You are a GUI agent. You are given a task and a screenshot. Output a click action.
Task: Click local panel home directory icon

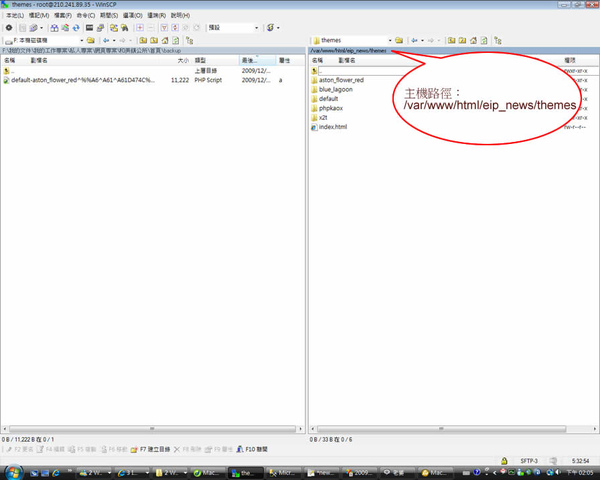tap(165, 40)
